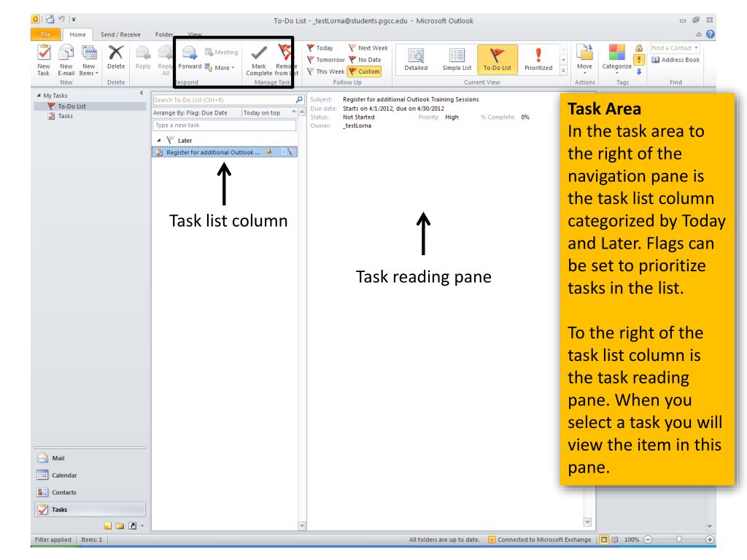The image size is (747, 560).
Task: Click the New E-mail ribbon icon
Action: coord(66,60)
